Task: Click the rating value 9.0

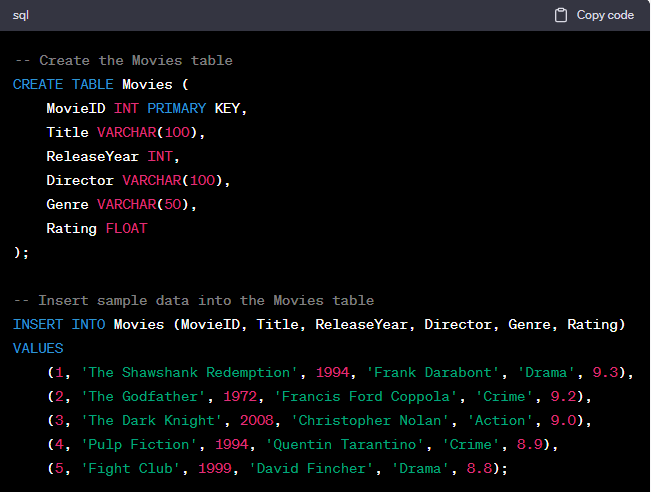Action: (x=563, y=421)
